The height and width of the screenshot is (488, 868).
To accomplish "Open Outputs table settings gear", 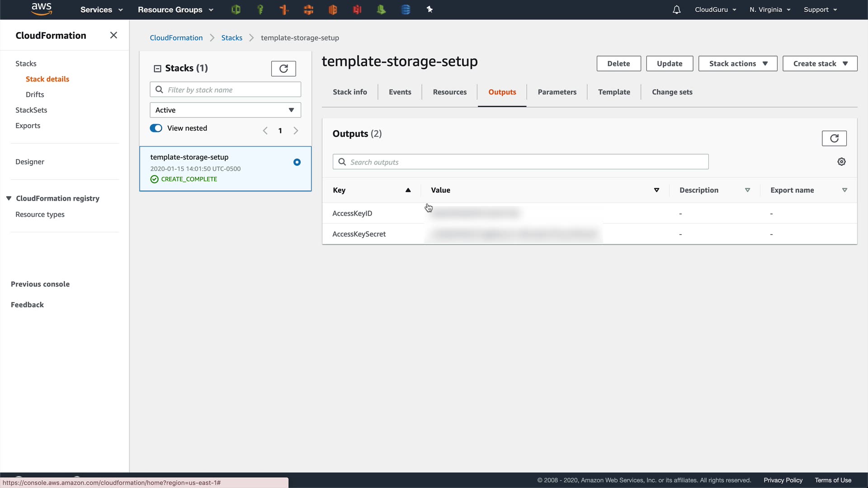I will [841, 162].
